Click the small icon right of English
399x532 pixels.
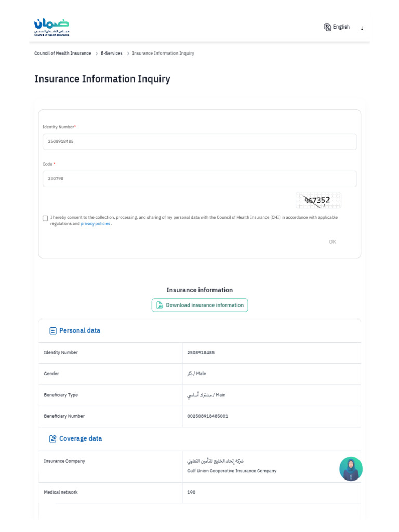(362, 28)
